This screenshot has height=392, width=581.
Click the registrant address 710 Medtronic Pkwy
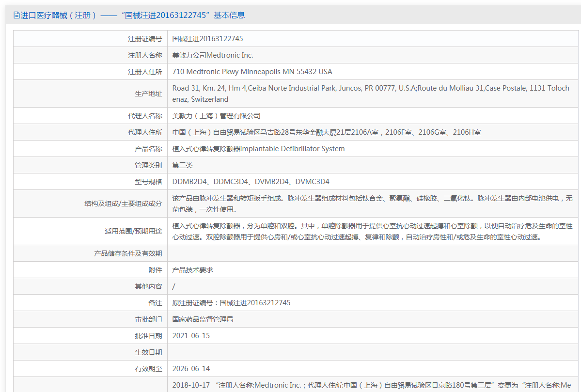[x=252, y=72]
